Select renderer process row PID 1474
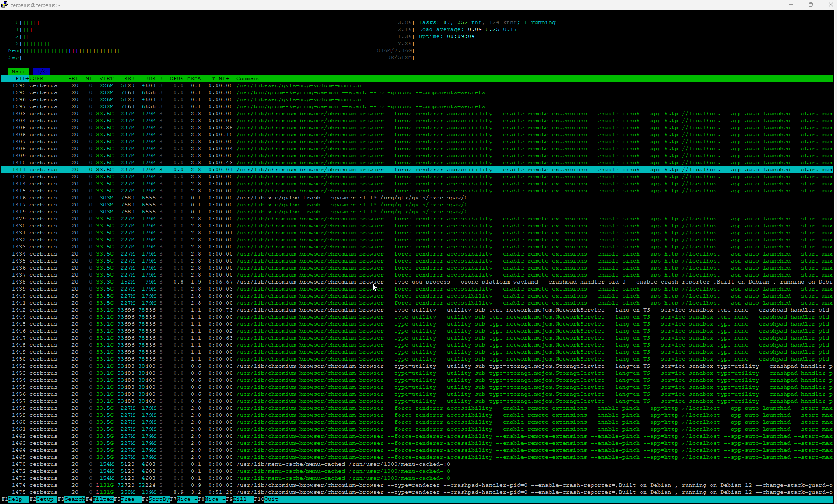 click(417, 485)
